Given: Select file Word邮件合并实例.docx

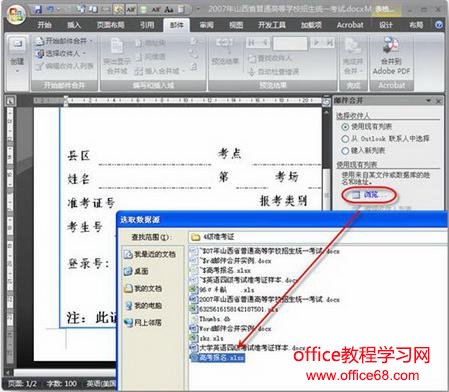Looking at the screenshot, I should coord(230,328).
